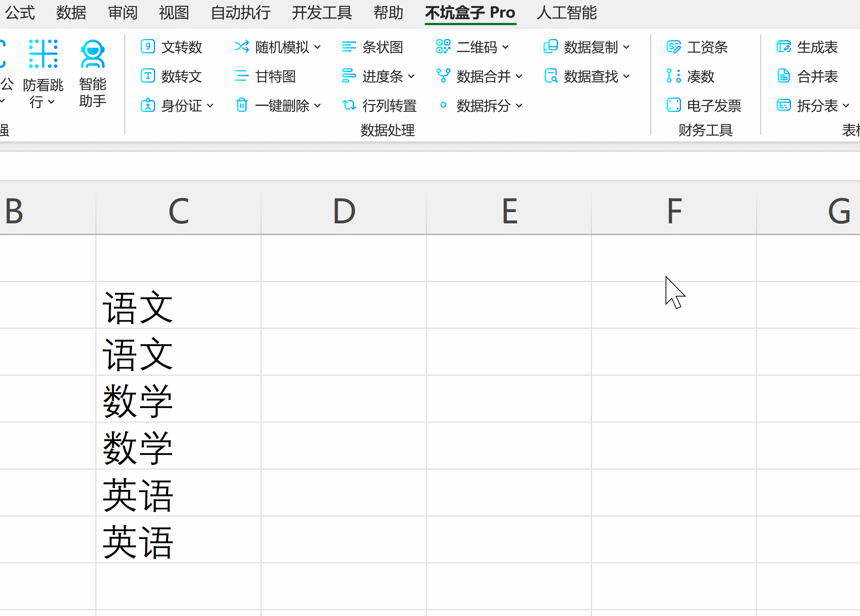This screenshot has width=860, height=616.
Task: Expand the 数据复制 dropdown arrow
Action: click(627, 47)
